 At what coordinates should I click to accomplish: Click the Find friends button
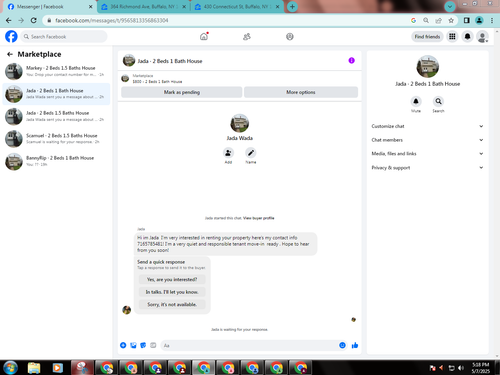[x=427, y=36]
